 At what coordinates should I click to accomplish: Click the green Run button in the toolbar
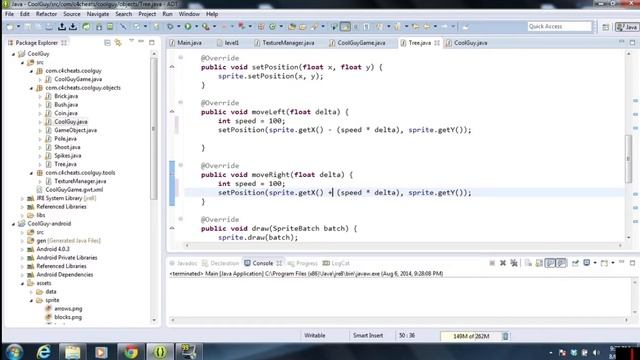[x=188, y=27]
